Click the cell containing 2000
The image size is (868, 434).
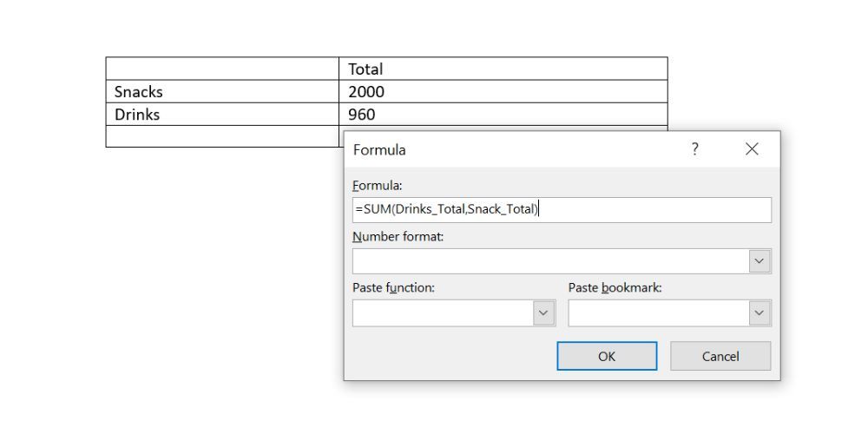point(503,92)
